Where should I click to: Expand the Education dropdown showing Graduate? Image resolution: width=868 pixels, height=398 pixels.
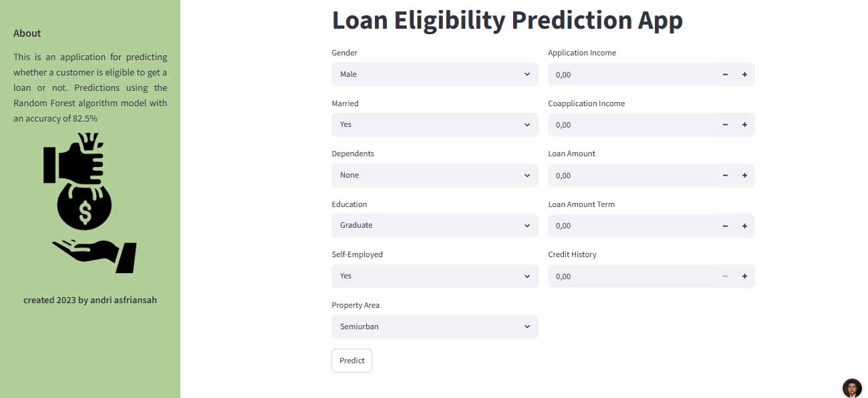click(435, 225)
